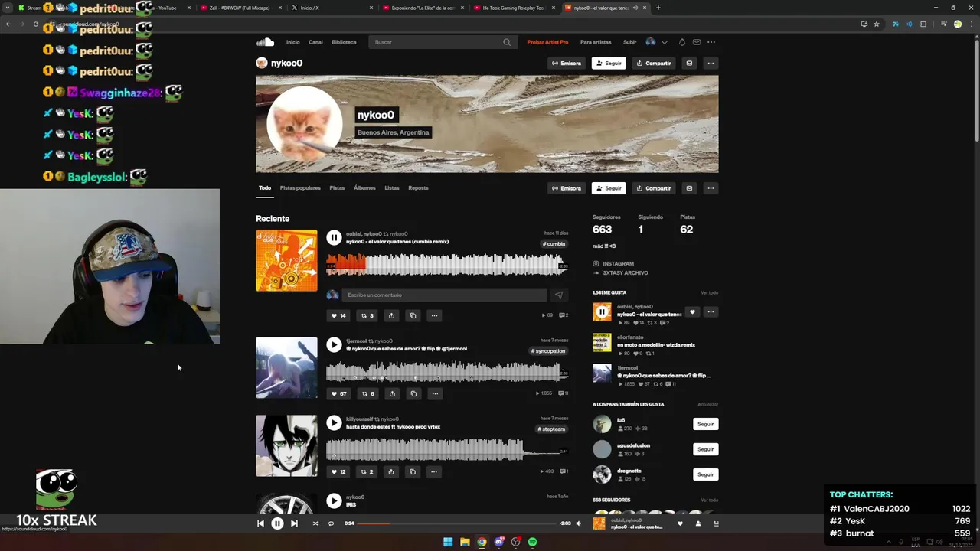
Task: Play the que sabes de amor track
Action: coord(334,345)
